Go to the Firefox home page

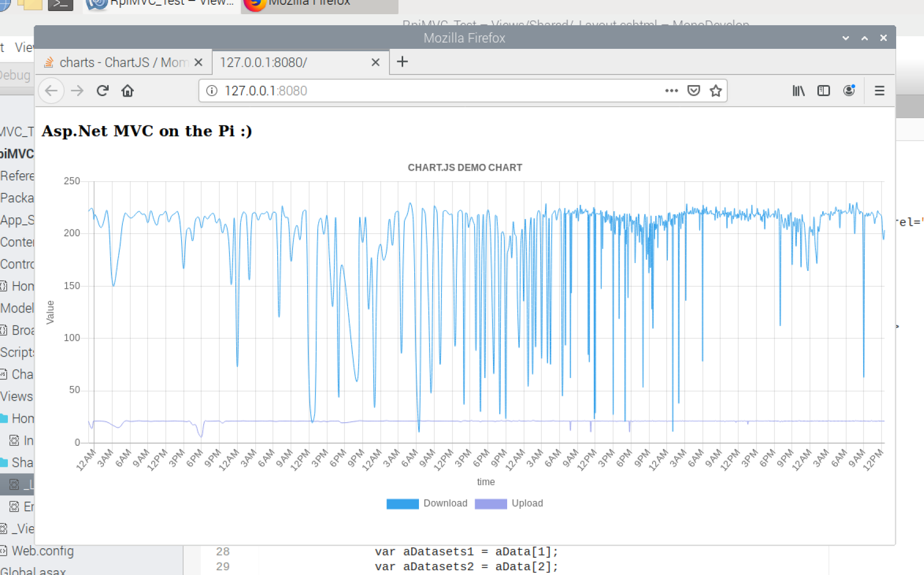click(x=128, y=91)
